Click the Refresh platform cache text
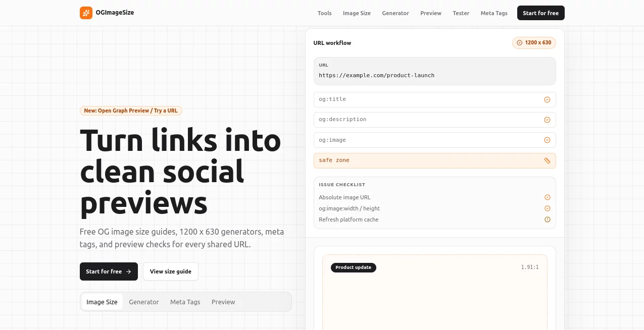644x330 pixels. 349,219
